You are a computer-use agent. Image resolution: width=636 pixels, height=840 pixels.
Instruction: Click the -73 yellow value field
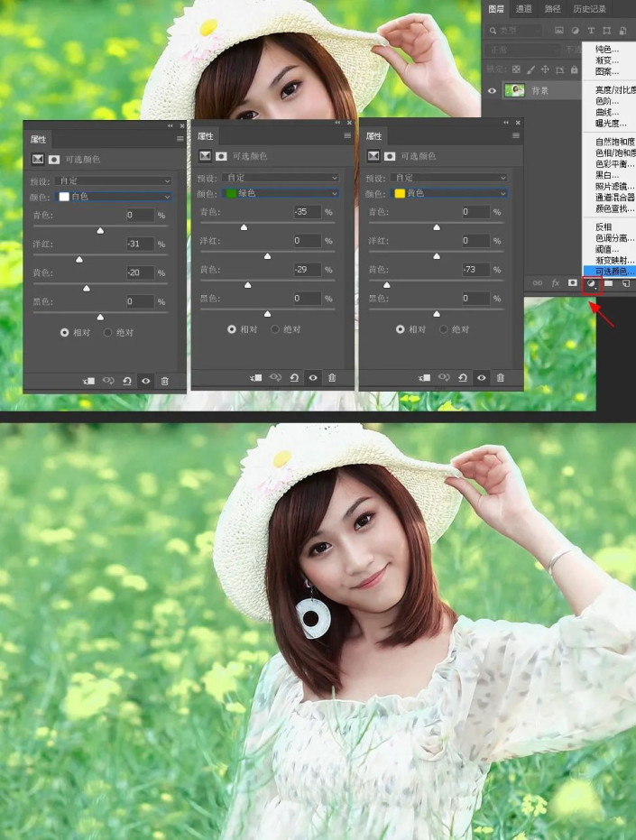(475, 270)
